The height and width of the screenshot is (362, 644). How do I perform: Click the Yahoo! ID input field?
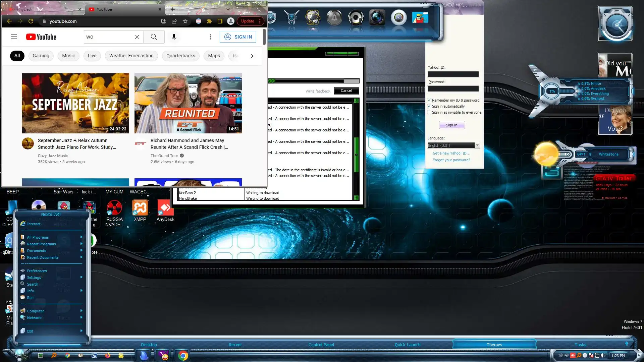453,74
